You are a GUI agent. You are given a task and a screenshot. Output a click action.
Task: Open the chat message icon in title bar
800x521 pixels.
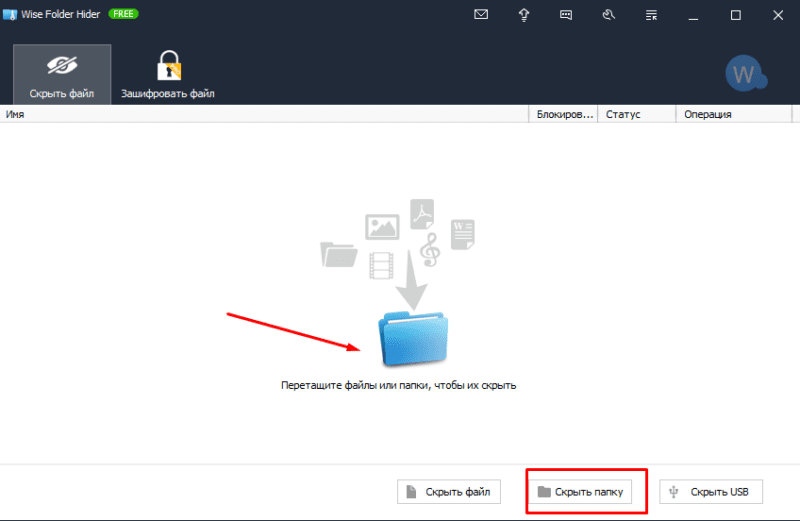[x=566, y=15]
